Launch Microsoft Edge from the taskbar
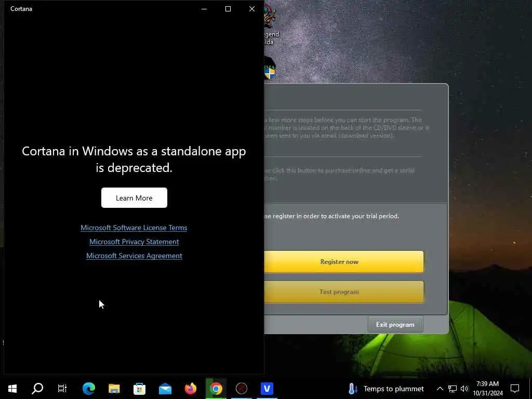Screen dimensions: 532x399 [x=89, y=389]
